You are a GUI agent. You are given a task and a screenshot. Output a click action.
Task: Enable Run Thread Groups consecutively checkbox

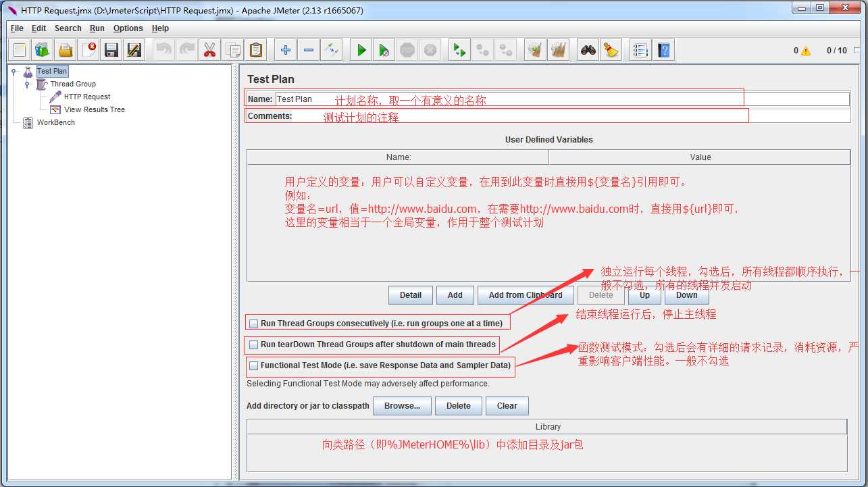coord(254,324)
